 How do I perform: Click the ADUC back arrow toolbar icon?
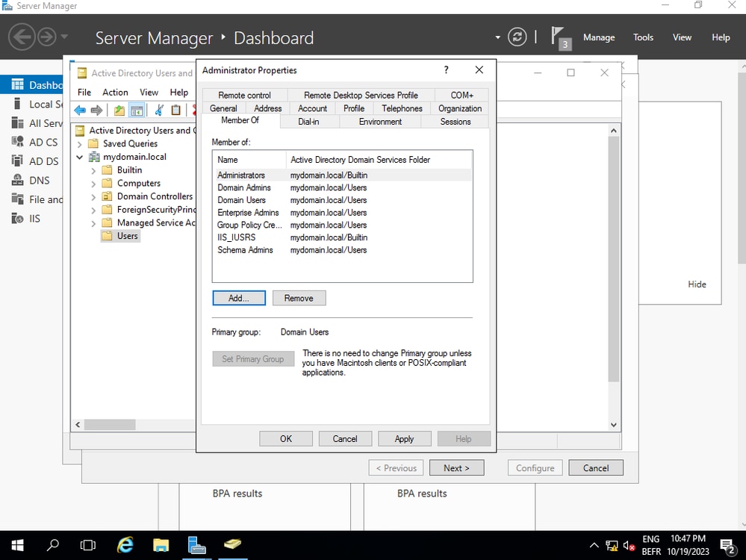[x=80, y=111]
